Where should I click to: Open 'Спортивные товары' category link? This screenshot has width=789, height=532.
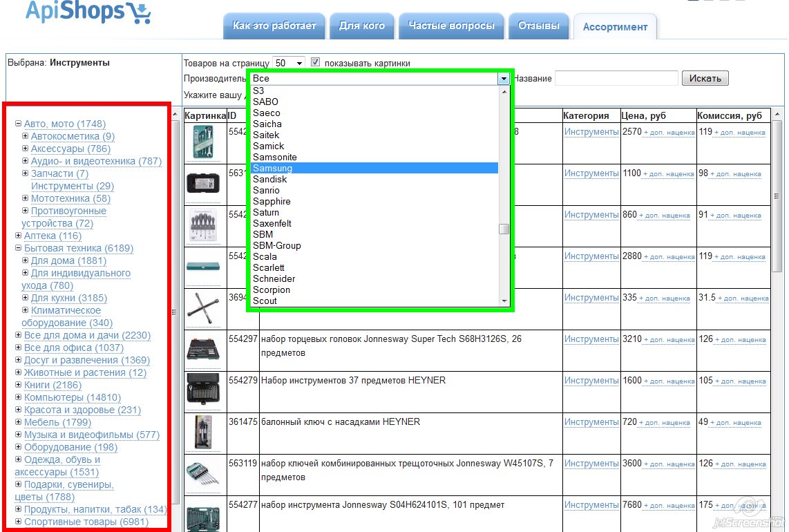(x=86, y=522)
